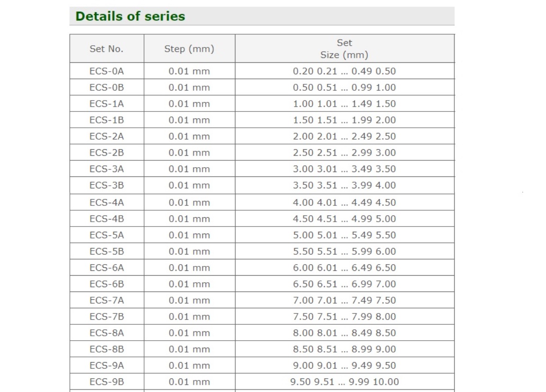The width and height of the screenshot is (546, 392).
Task: Click size range 9.50 9.51 ... 9.99 10.00
Action: coord(344,382)
